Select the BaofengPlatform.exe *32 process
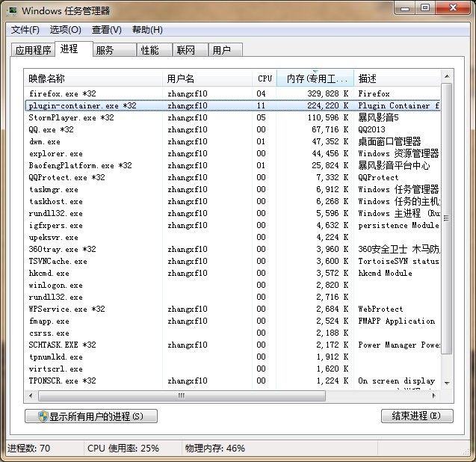 pos(232,165)
